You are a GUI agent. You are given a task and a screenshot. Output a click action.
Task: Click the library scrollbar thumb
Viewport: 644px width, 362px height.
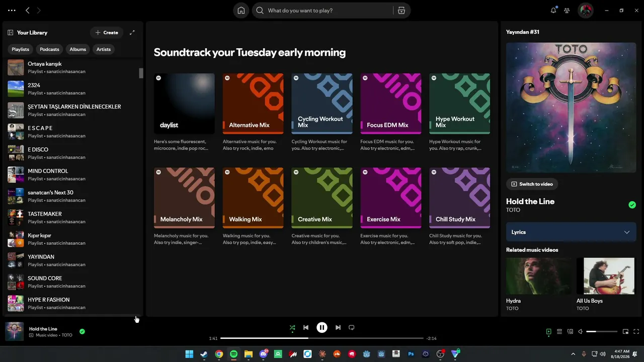[141, 73]
